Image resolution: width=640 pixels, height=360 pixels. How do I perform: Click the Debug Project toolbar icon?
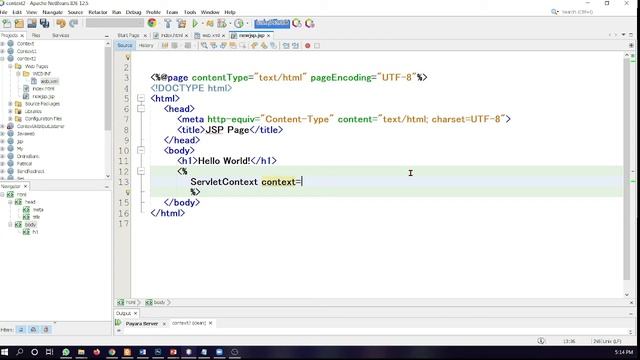(x=210, y=24)
